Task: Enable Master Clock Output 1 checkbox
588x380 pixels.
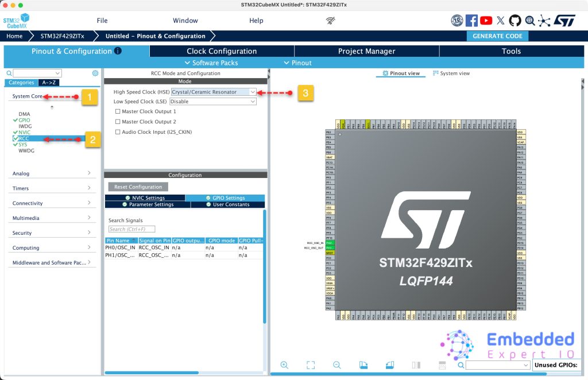Action: pyautogui.click(x=118, y=111)
